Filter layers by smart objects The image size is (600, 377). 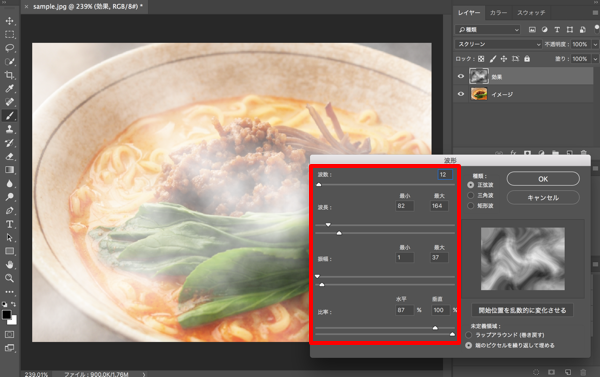(x=582, y=29)
